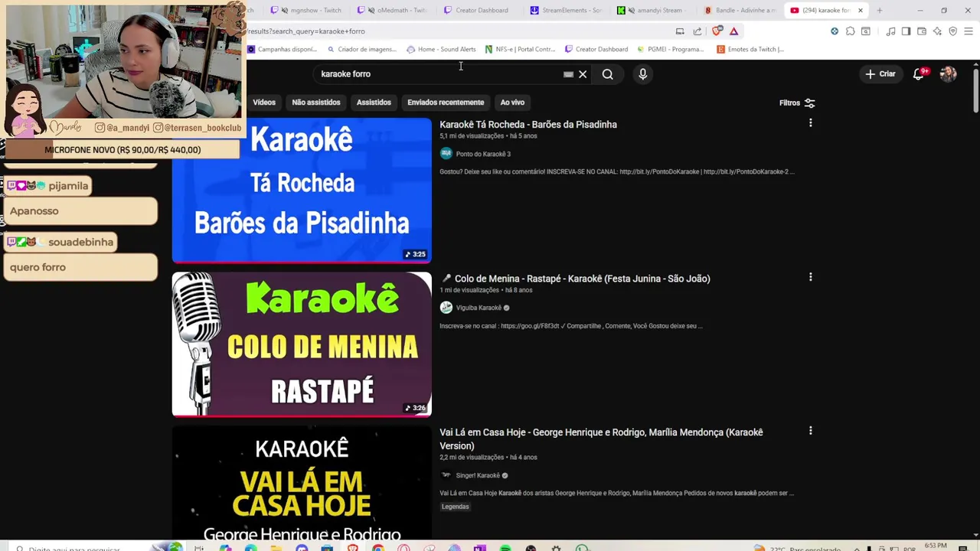Toggle the browser sidebar panel icon

906,31
